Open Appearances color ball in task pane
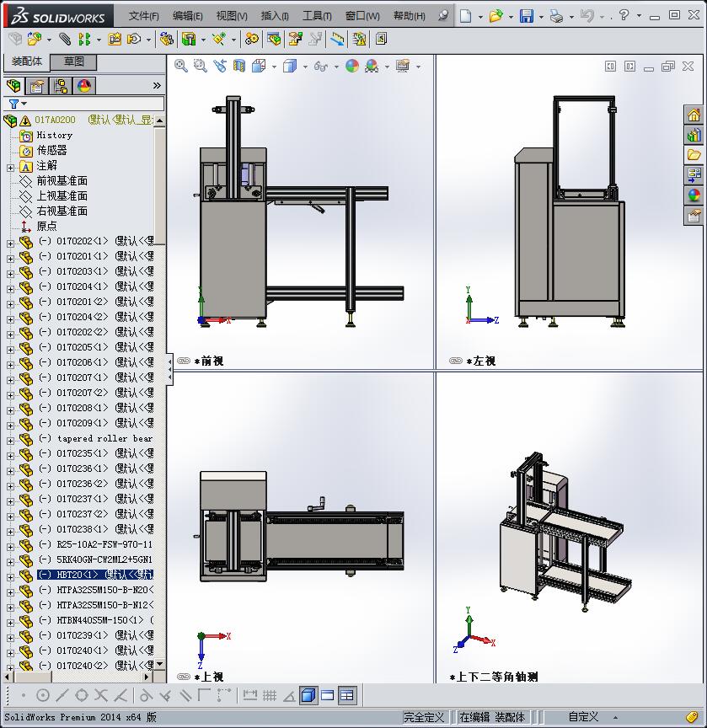The width and height of the screenshot is (707, 728). tap(694, 195)
